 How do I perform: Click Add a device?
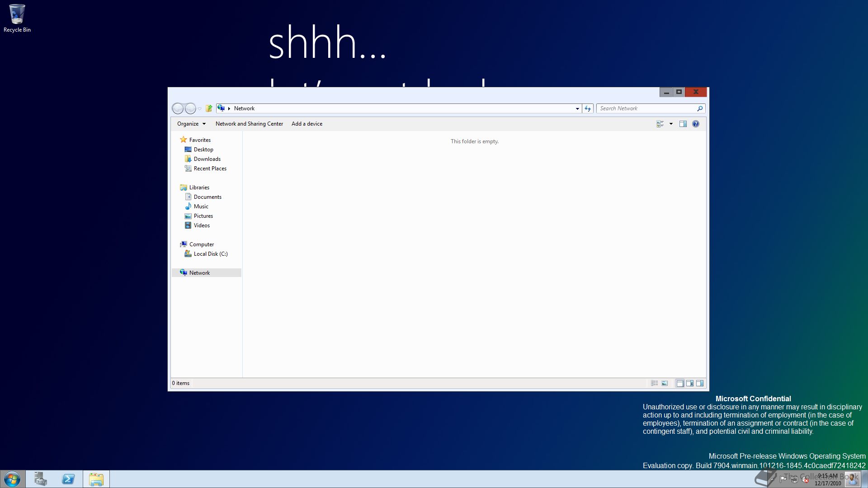point(307,124)
